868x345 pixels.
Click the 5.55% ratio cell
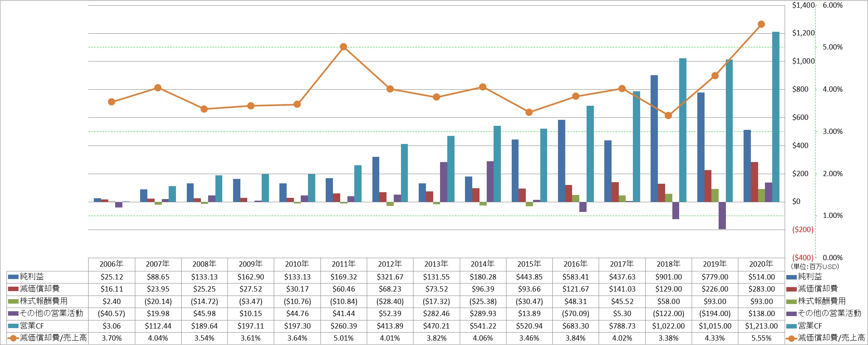(761, 338)
